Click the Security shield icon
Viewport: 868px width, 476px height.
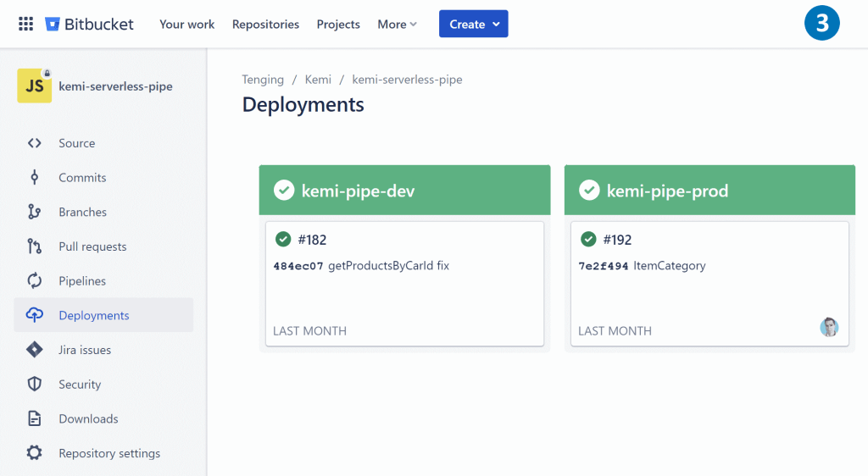pyautogui.click(x=34, y=385)
